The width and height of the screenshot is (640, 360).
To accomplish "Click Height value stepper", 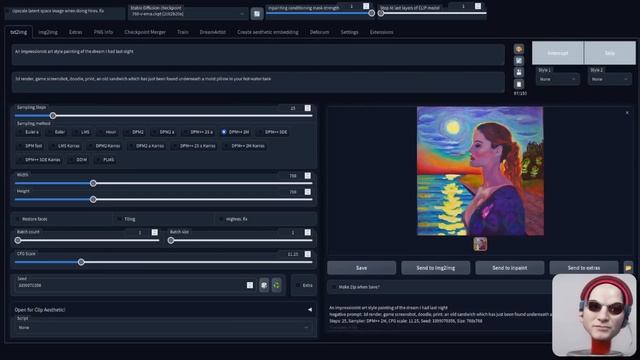I will (308, 192).
